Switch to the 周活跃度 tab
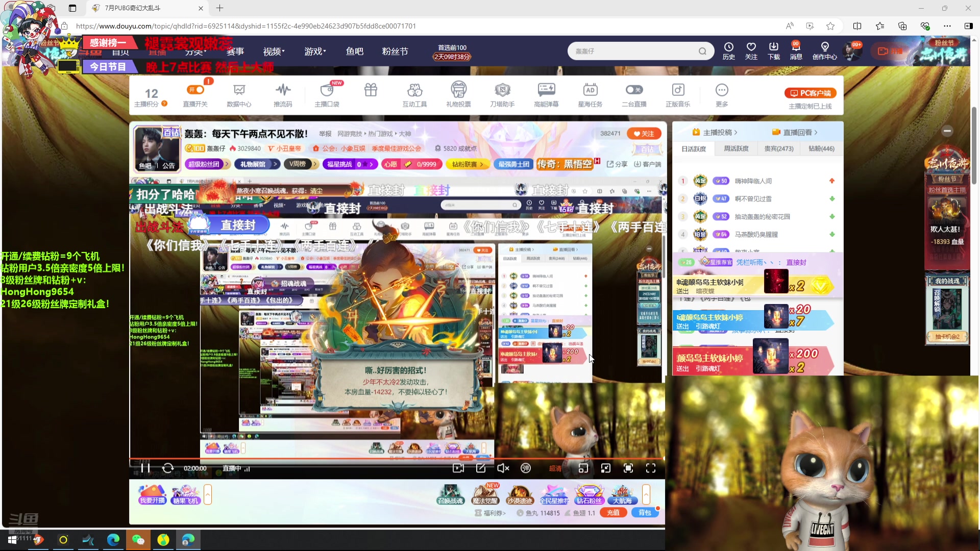This screenshot has height=551, width=980. pyautogui.click(x=736, y=148)
